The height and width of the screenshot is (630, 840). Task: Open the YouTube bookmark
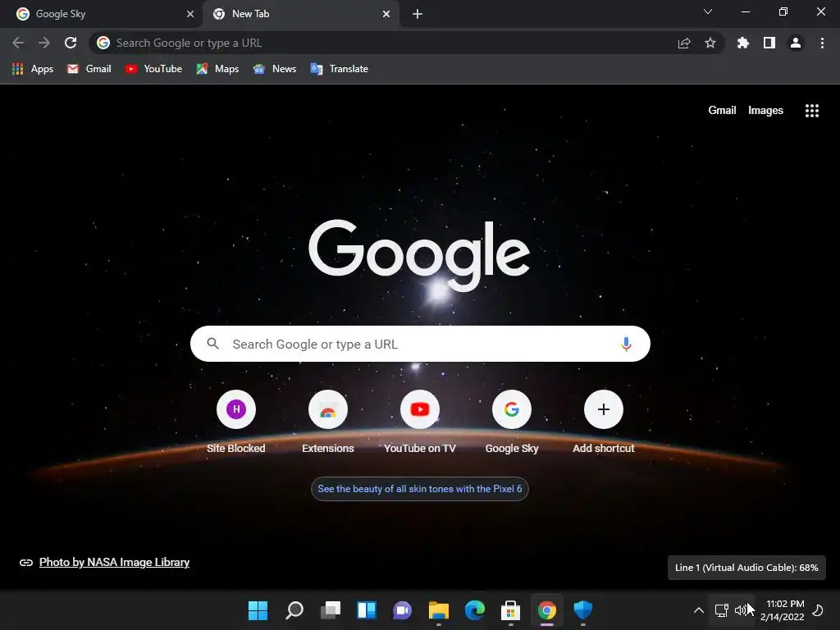(x=153, y=69)
